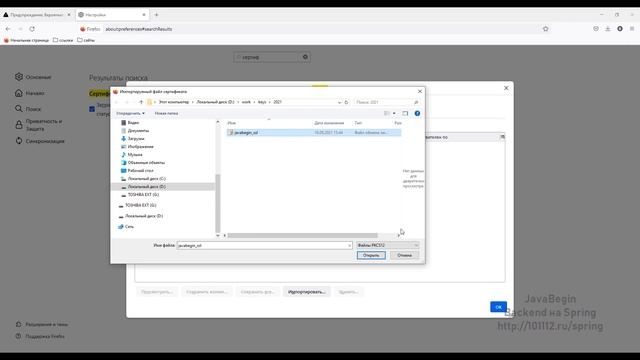This screenshot has height=360, width=640.
Task: Toggle the preview pane icon in file dialog
Action: click(405, 113)
